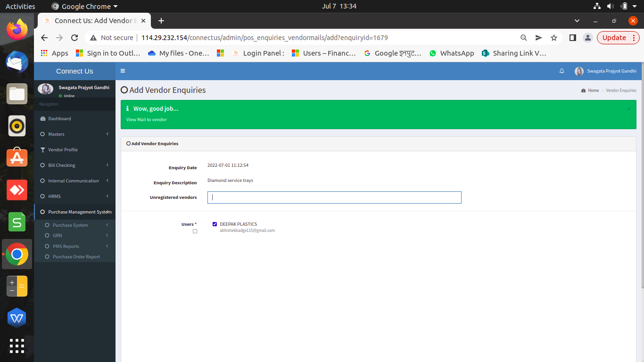Expand Purchase System submenu
The image size is (644, 362).
(74, 225)
